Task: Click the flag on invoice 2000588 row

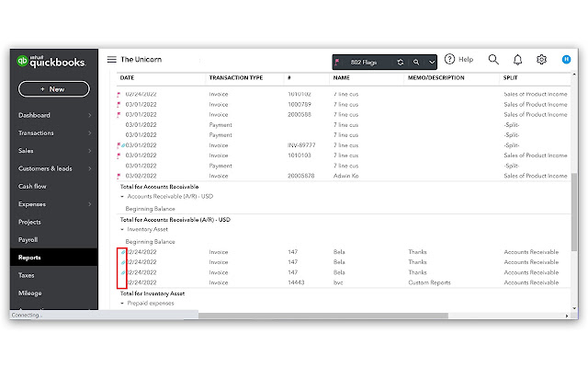Action: pyautogui.click(x=119, y=114)
